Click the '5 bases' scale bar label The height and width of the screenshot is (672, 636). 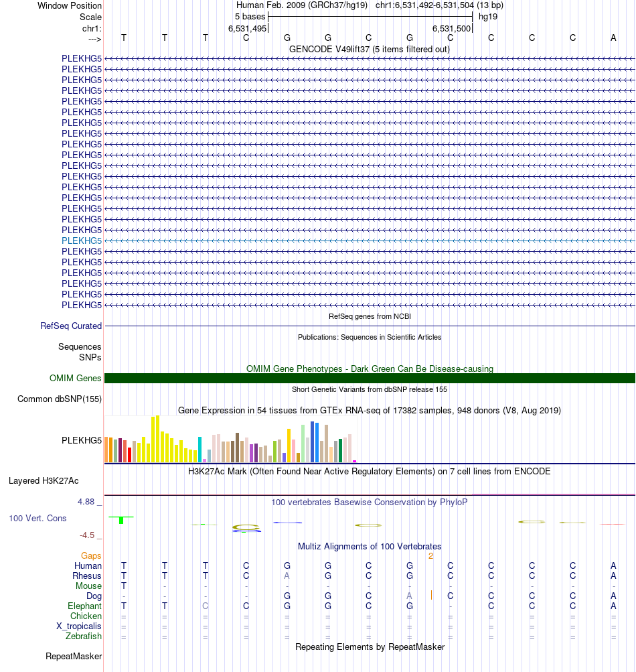[x=250, y=17]
